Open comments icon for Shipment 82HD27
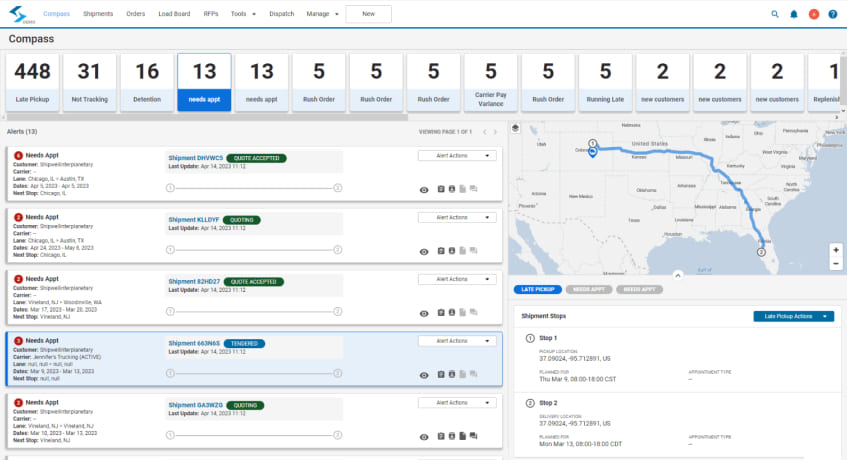 pos(474,313)
